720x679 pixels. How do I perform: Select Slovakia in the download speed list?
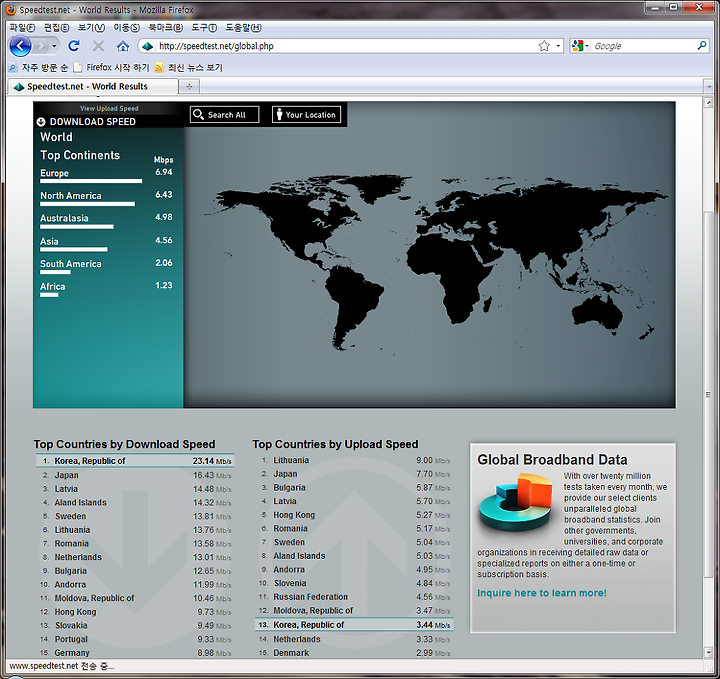pos(71,625)
